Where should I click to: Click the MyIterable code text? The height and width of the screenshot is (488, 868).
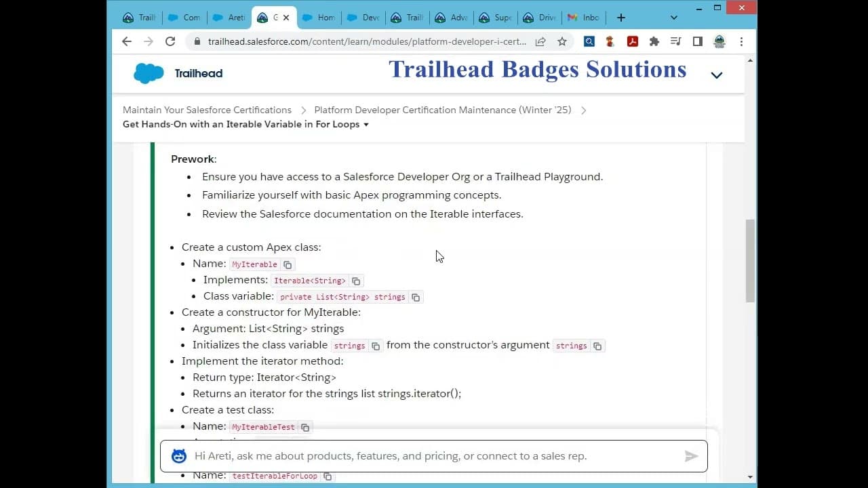pyautogui.click(x=254, y=264)
